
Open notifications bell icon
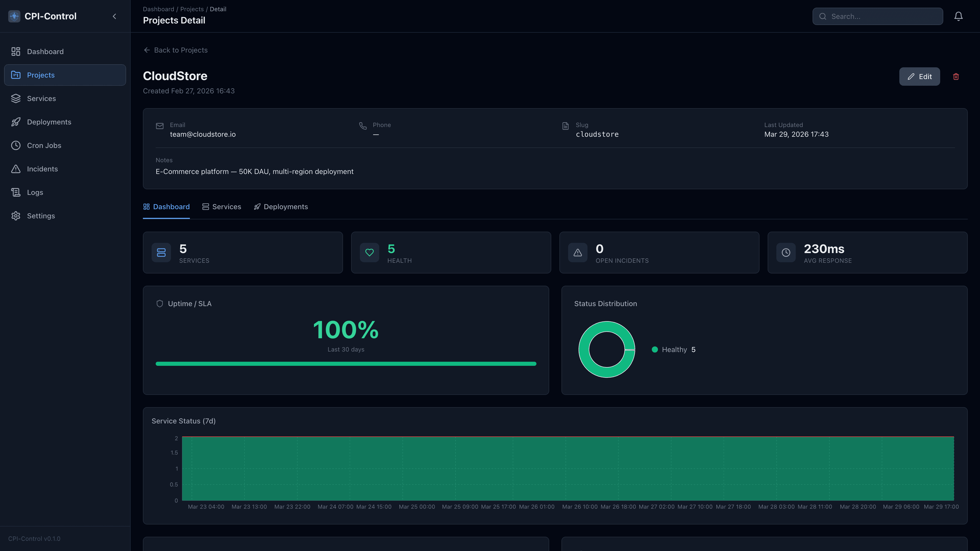(958, 16)
